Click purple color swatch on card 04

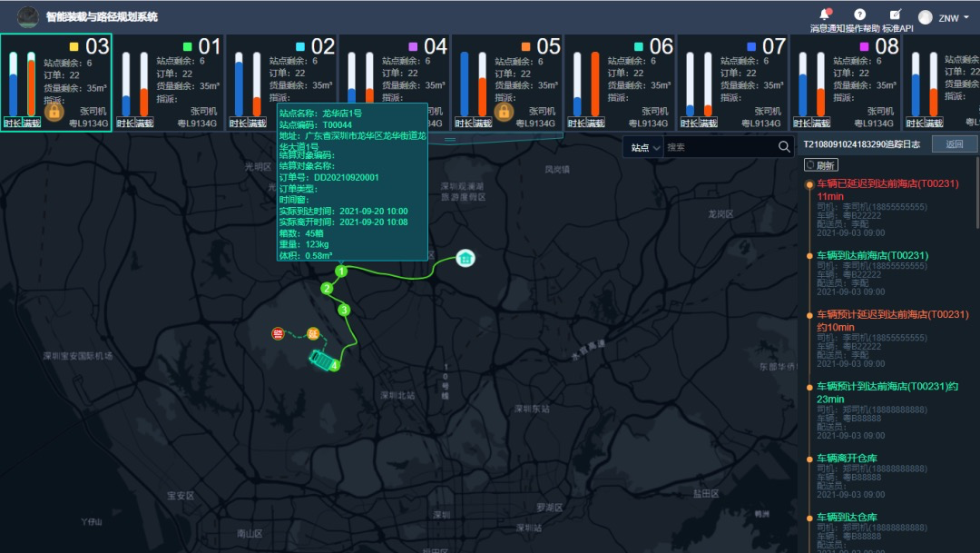click(413, 46)
